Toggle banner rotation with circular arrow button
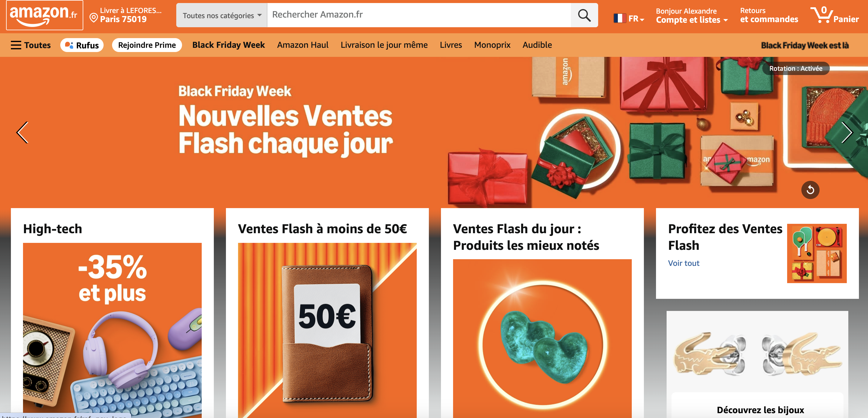 810,190
